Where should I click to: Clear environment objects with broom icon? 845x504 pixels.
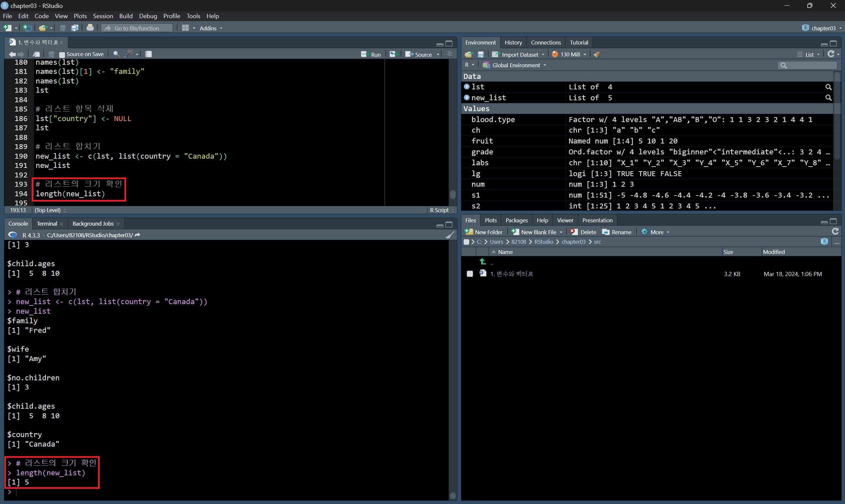point(597,54)
